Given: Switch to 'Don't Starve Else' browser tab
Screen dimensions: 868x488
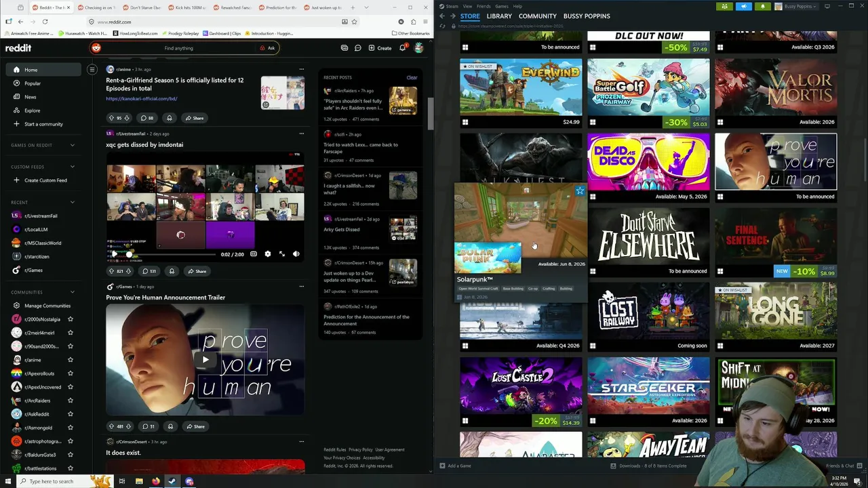Looking at the screenshot, I should point(140,7).
